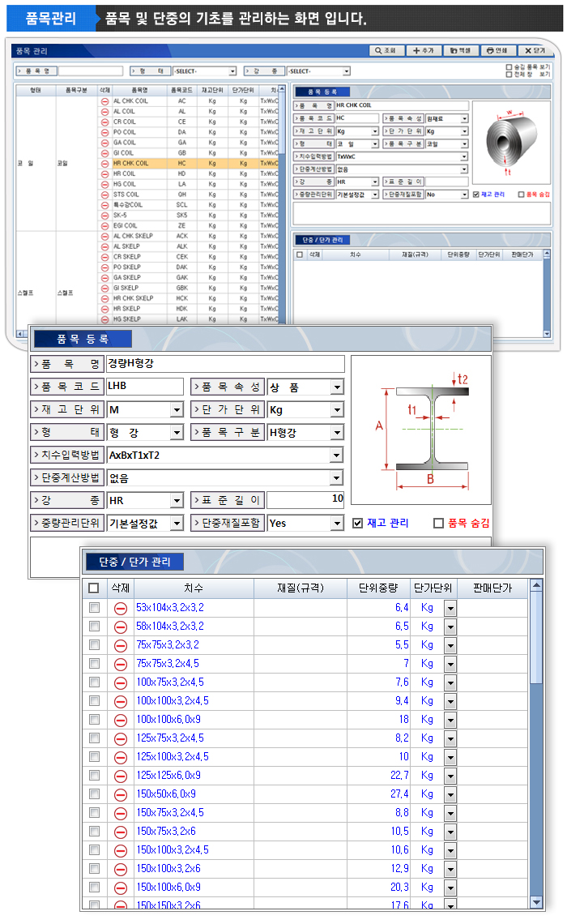Screen dimensions: 567x924
Task: Click the size table scrollbar thumb
Action: pyautogui.click(x=535, y=638)
